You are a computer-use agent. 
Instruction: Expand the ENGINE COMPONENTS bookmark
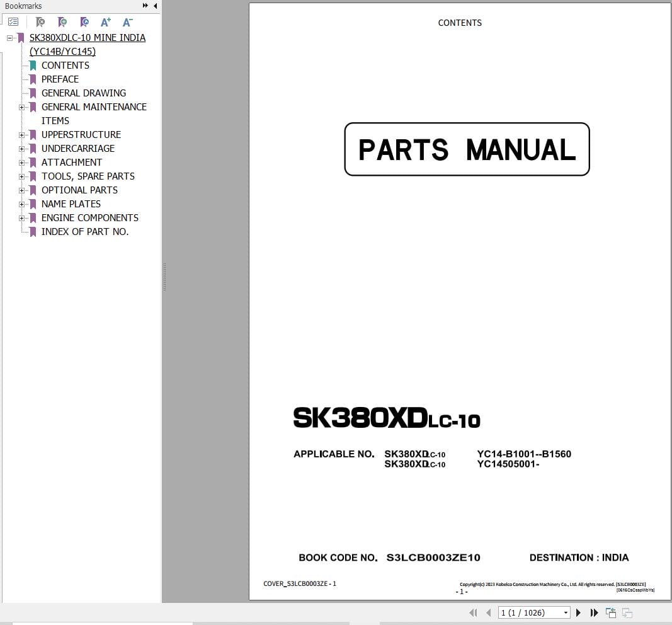[23, 218]
